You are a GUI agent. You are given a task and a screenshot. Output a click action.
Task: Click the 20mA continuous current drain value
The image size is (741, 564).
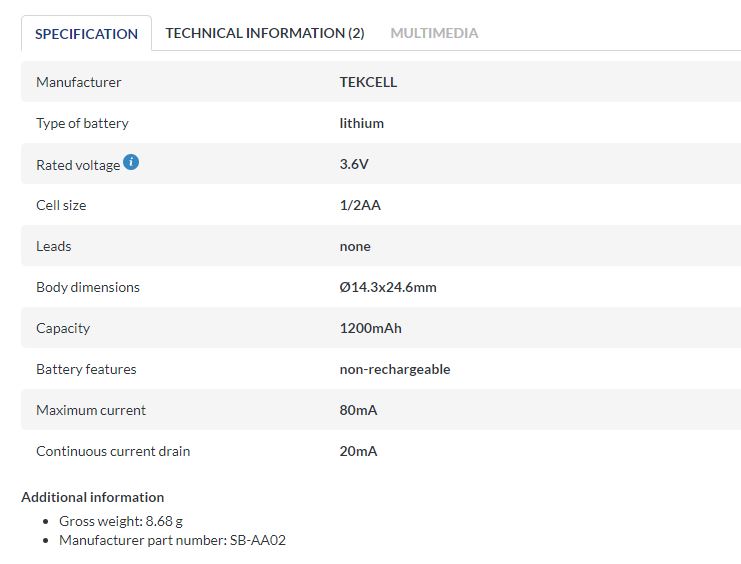coord(358,451)
